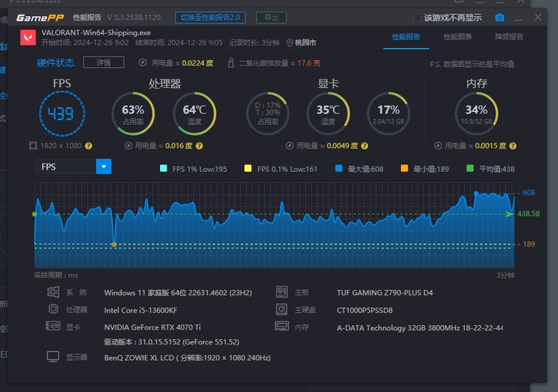Click the main disk icon in info list
This screenshot has height=392, width=558.
(x=281, y=309)
